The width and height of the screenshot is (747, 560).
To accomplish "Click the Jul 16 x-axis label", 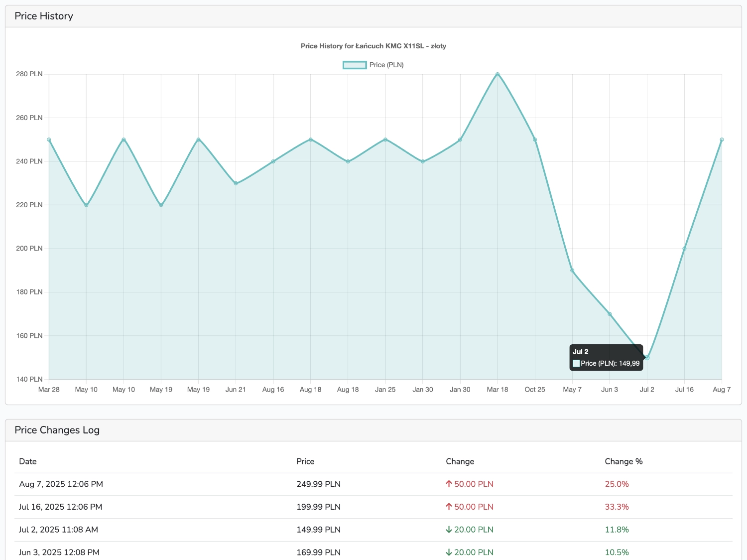I will (x=684, y=390).
